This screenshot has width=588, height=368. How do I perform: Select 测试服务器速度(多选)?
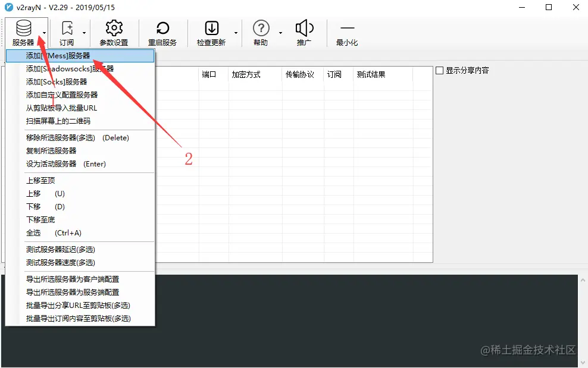(80, 263)
